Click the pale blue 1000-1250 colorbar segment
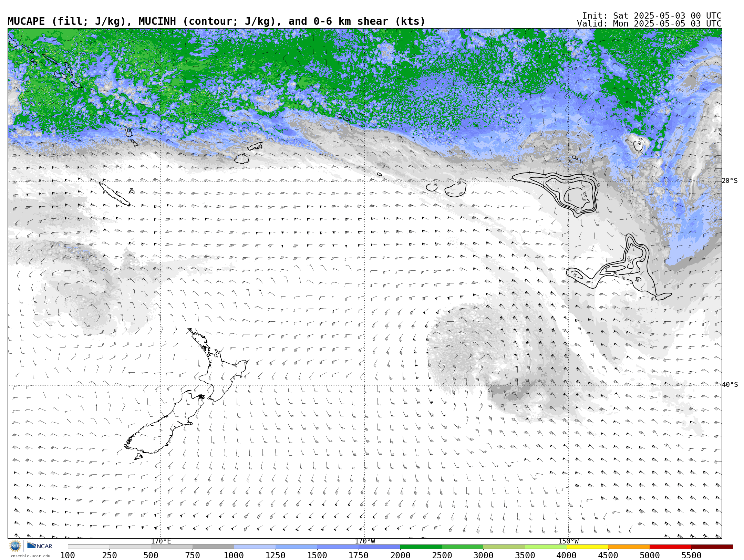 (x=255, y=547)
